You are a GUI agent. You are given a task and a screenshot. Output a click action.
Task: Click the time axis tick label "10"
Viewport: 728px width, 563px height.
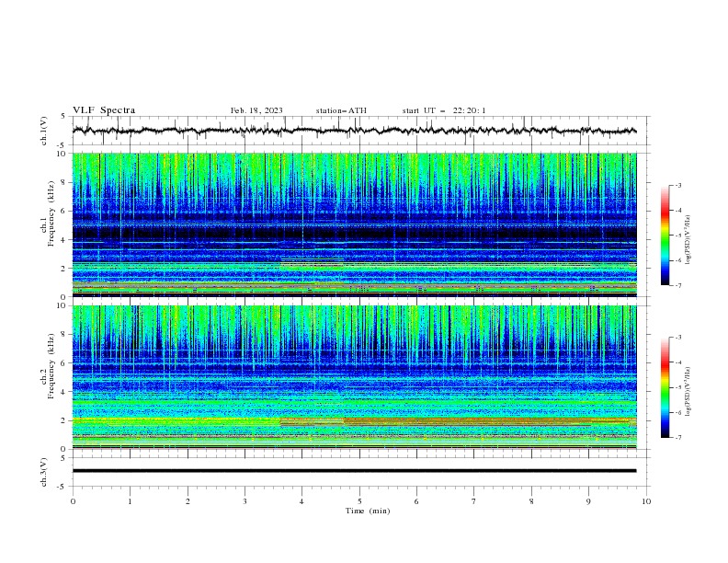pos(646,501)
